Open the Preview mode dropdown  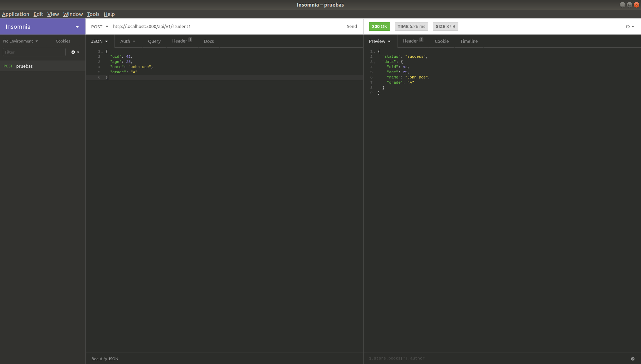pyautogui.click(x=379, y=41)
